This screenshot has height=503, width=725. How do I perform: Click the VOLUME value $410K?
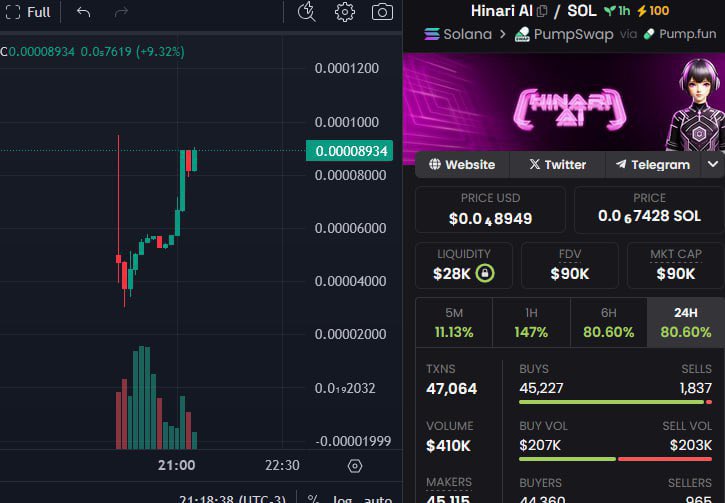(x=448, y=446)
